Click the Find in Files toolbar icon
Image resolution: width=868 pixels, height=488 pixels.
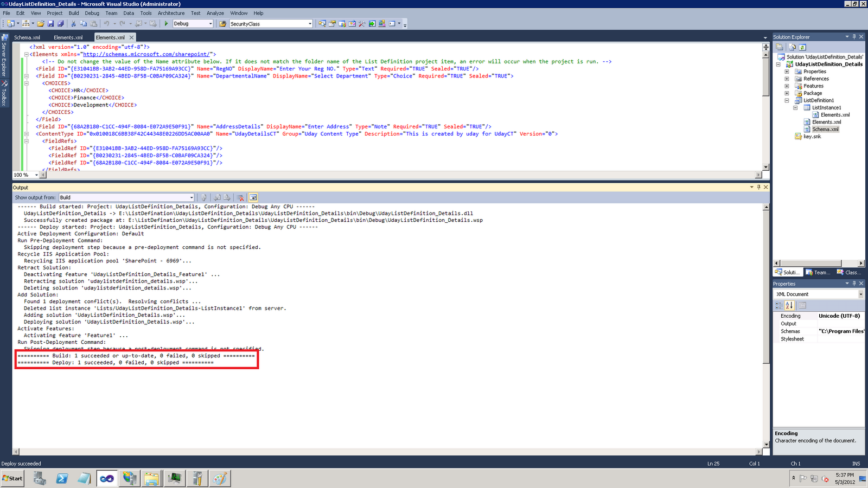coord(222,24)
